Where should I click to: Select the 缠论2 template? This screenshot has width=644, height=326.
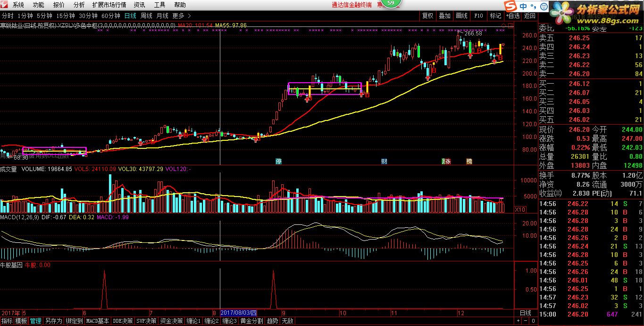click(211, 321)
